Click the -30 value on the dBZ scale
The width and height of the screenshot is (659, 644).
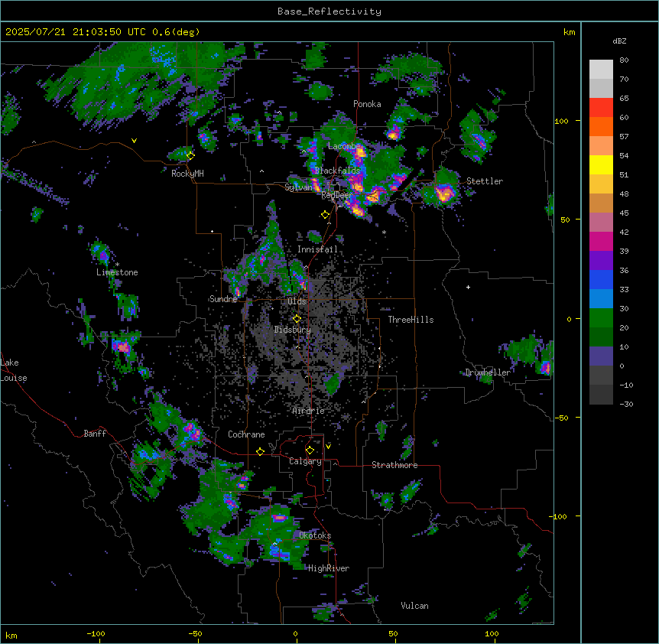pos(626,404)
